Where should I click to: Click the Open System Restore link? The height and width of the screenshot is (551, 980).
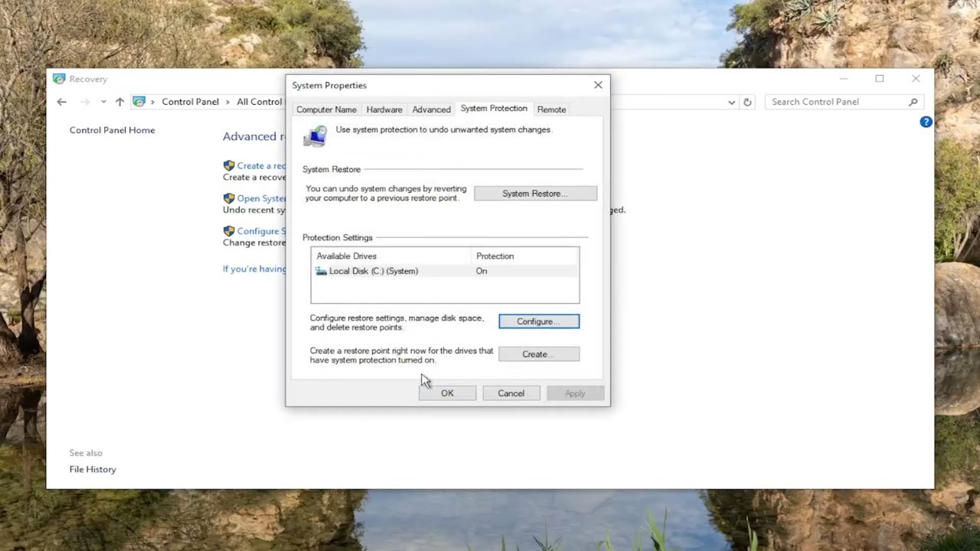261,198
